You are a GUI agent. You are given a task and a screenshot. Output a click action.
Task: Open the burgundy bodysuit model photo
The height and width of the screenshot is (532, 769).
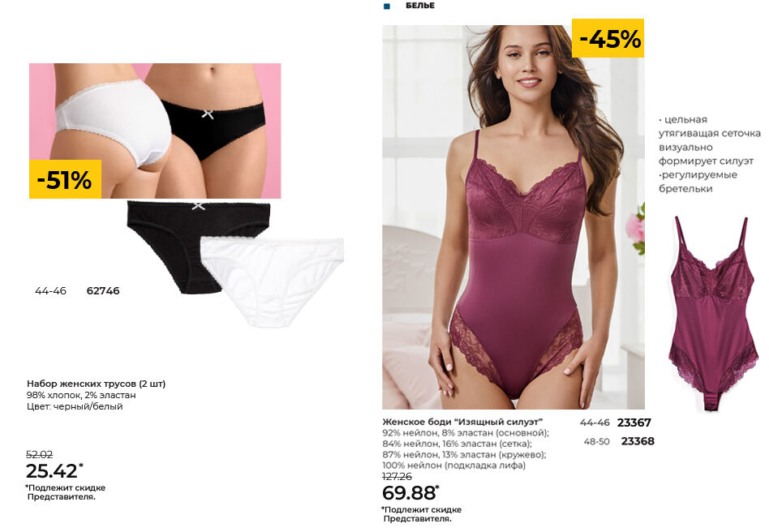pyautogui.click(x=513, y=217)
